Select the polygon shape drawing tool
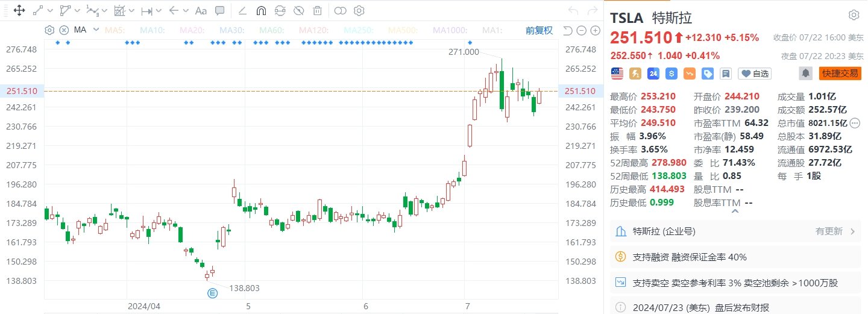 click(x=65, y=10)
